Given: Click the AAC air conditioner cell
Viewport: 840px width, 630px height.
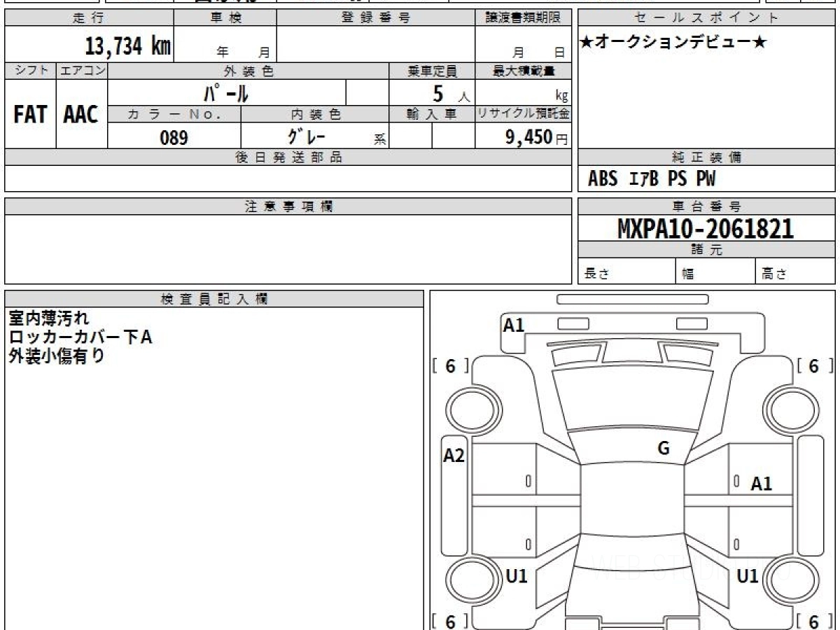Looking at the screenshot, I should tap(81, 115).
